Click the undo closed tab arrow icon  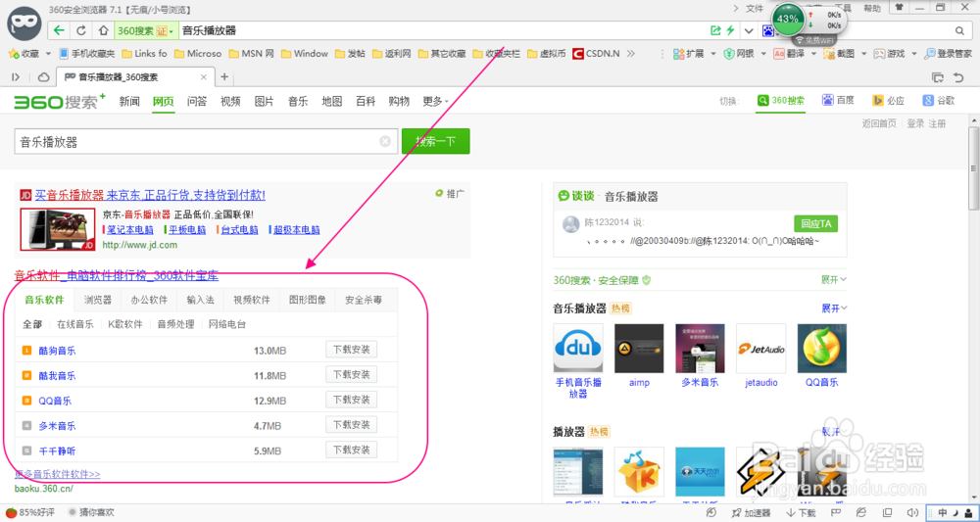(958, 77)
